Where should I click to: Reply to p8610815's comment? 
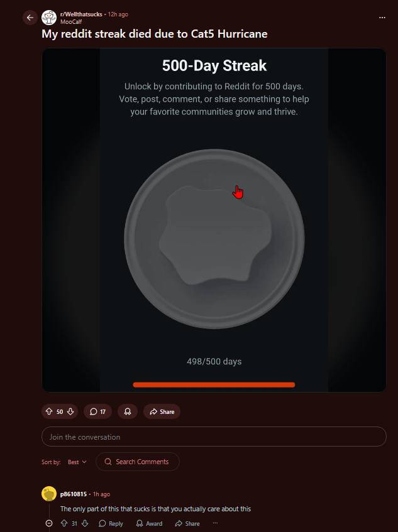pyautogui.click(x=111, y=523)
